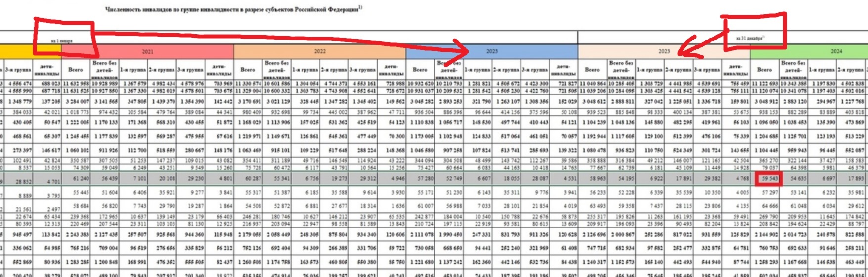
Task: Select the "Всего" column header under 2021
Action: [x=76, y=70]
